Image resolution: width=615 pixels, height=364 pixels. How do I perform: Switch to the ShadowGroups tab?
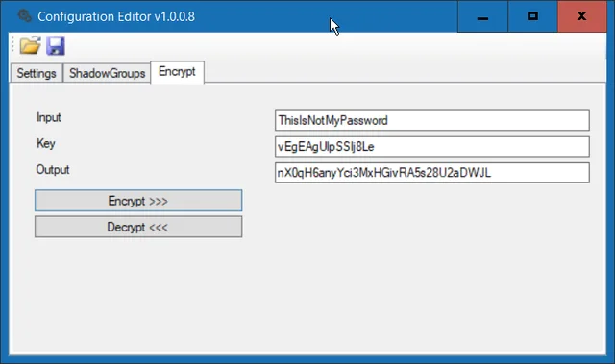pyautogui.click(x=107, y=73)
